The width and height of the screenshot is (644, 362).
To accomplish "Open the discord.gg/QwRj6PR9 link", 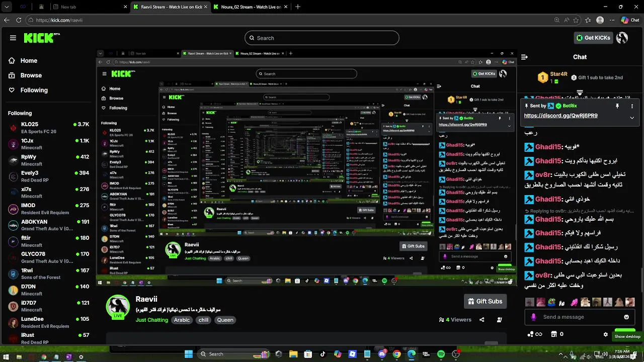I will pos(560,116).
